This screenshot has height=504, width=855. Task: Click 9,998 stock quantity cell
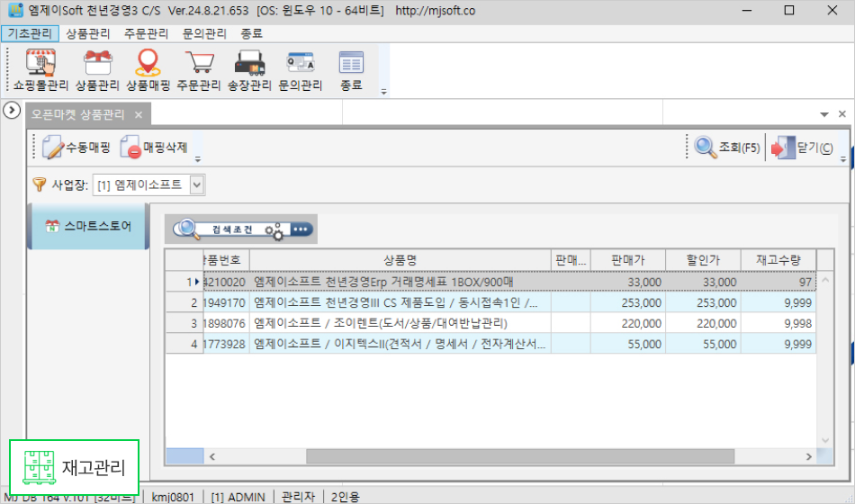click(x=778, y=323)
